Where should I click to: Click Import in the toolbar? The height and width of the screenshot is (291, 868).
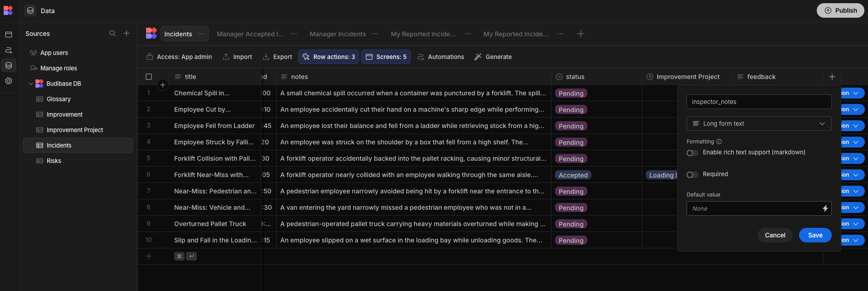237,57
